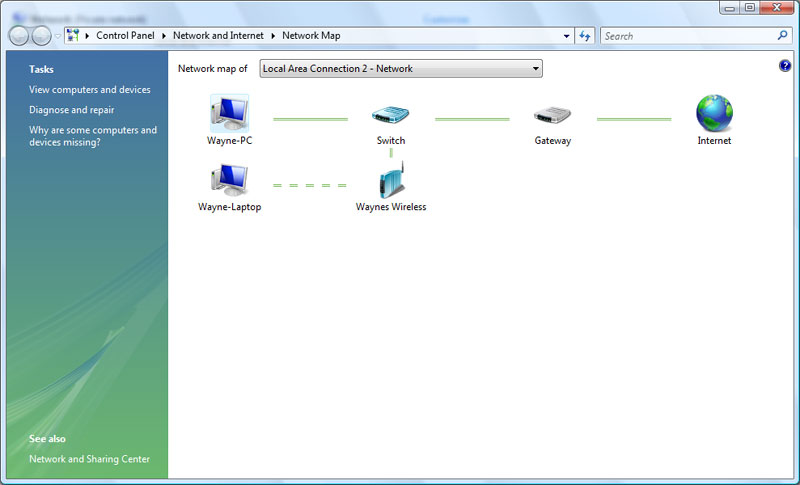800x485 pixels.
Task: Expand arrow after Network and Internet breadcrumb
Action: 273,36
